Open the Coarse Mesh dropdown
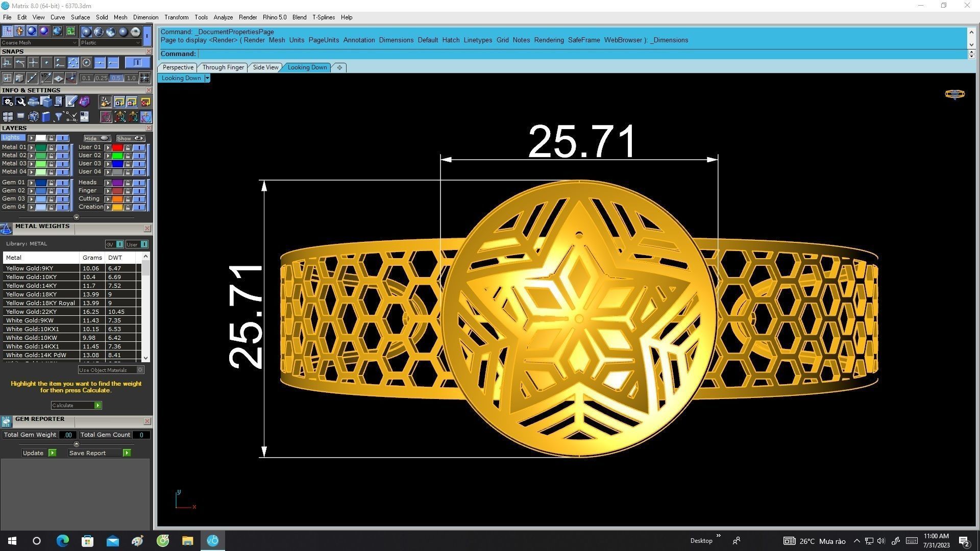Viewport: 980px width, 551px height. 39,43
